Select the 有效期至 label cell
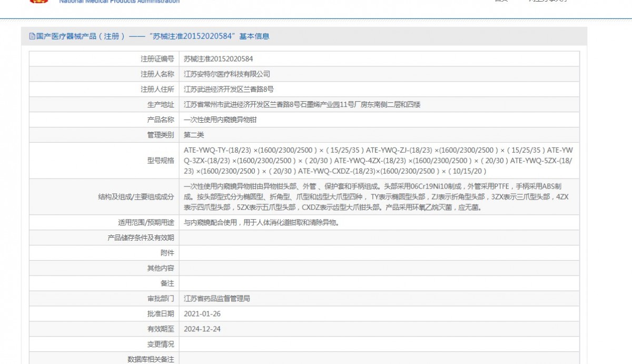The width and height of the screenshot is (632, 364). pyautogui.click(x=160, y=329)
